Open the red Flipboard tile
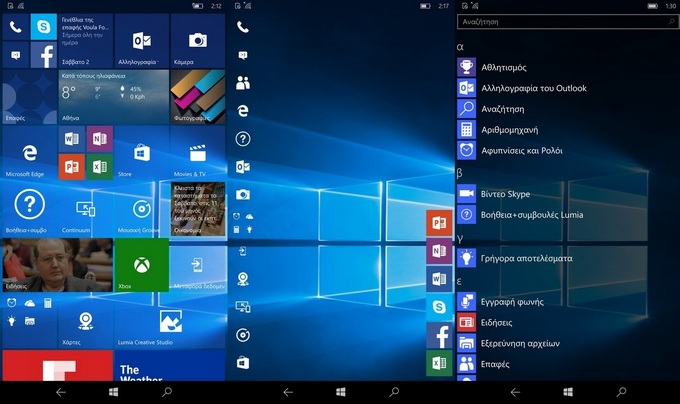 click(x=58, y=365)
